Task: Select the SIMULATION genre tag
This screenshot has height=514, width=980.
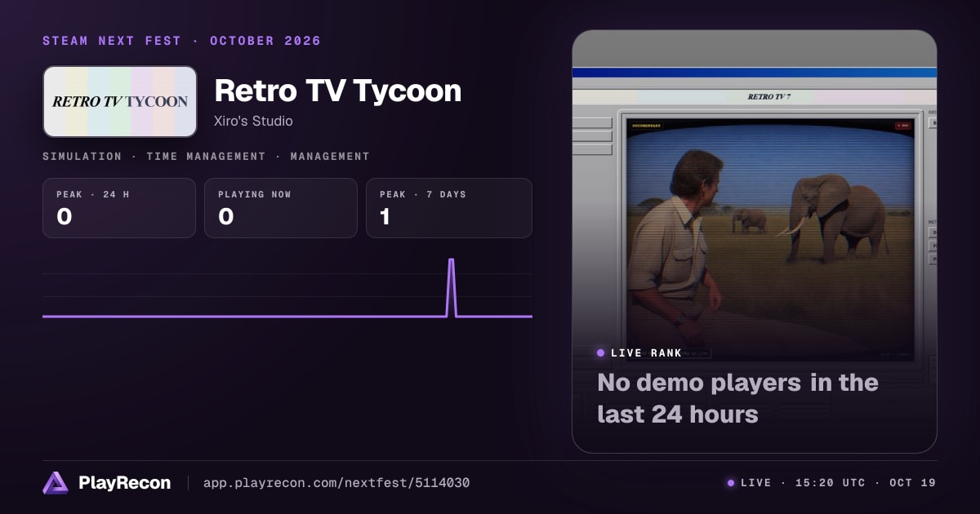Action: [x=82, y=156]
